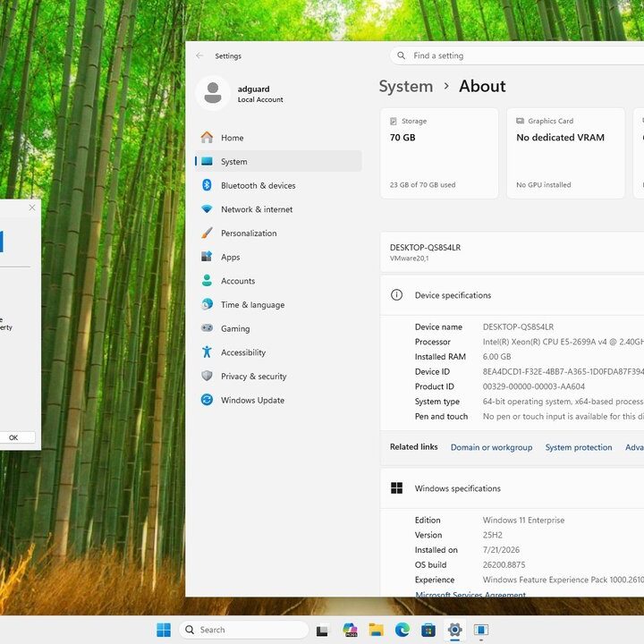This screenshot has width=644, height=644.
Task: Click the System monitor icon in sidebar
Action: (207, 161)
